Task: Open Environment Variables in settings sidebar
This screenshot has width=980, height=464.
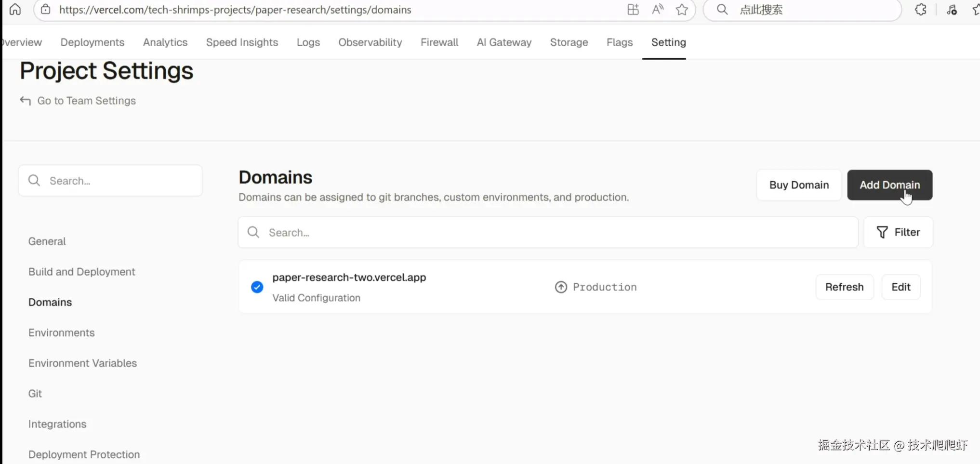Action: [82, 363]
